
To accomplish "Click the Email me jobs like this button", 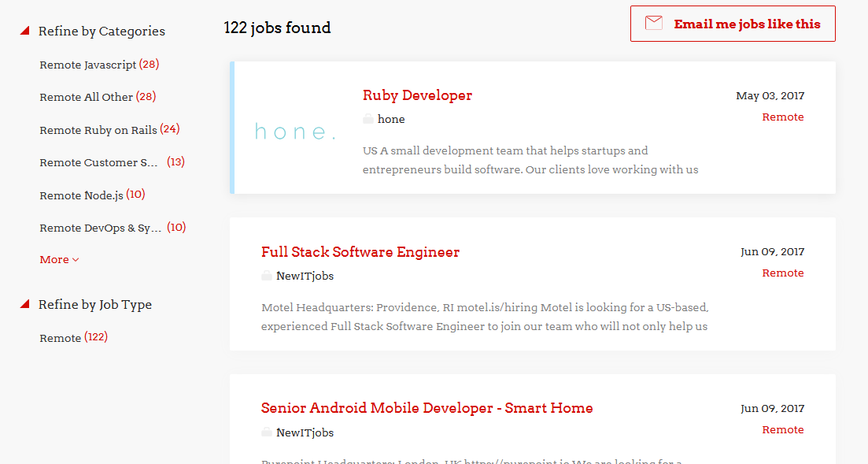I will [x=732, y=23].
